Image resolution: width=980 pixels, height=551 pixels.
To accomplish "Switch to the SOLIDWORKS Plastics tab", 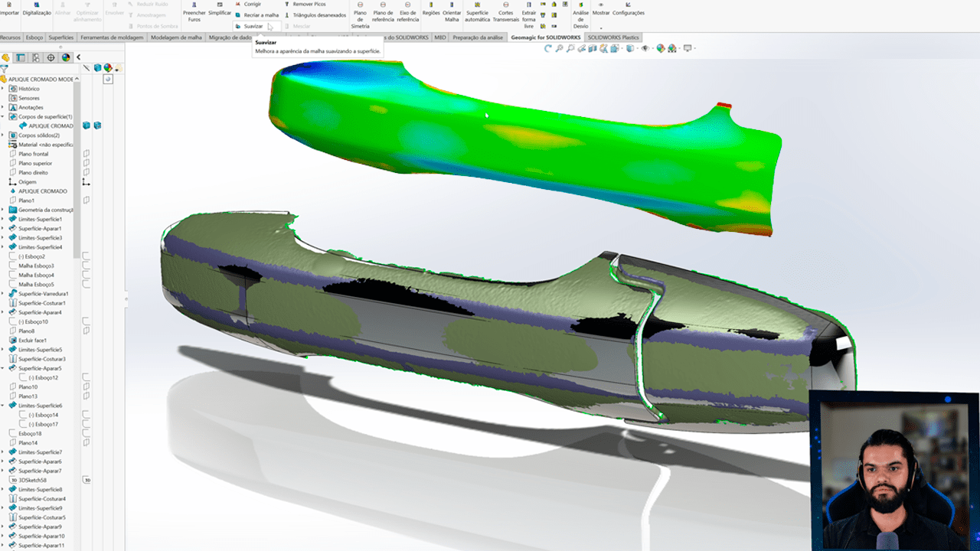I will coord(613,37).
